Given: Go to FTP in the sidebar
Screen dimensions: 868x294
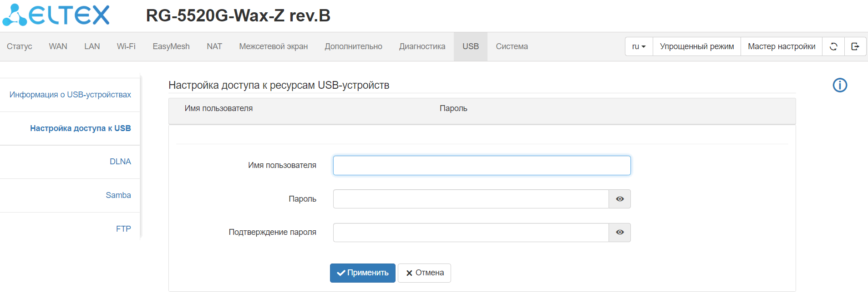Looking at the screenshot, I should 123,229.
